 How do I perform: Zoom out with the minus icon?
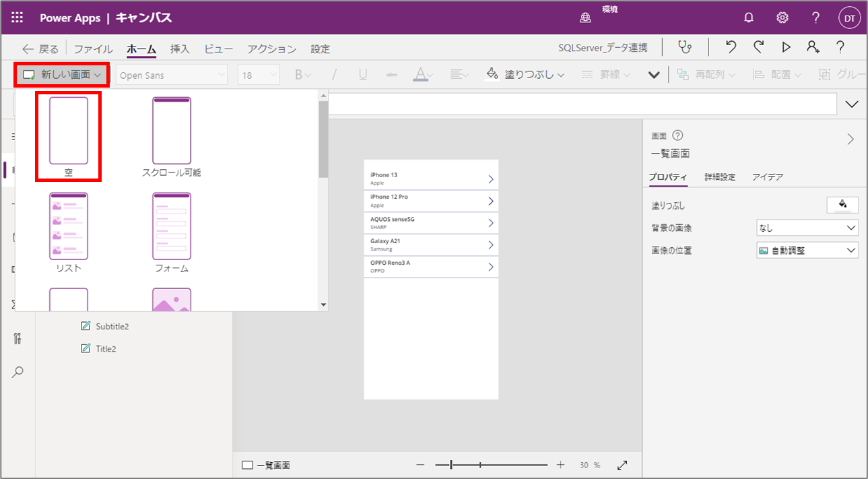[x=420, y=465]
